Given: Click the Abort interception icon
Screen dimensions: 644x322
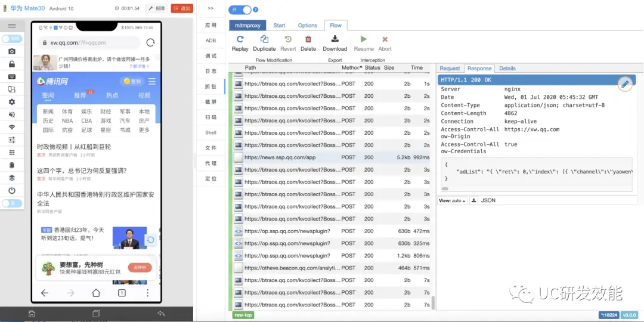Looking at the screenshot, I should point(385,39).
